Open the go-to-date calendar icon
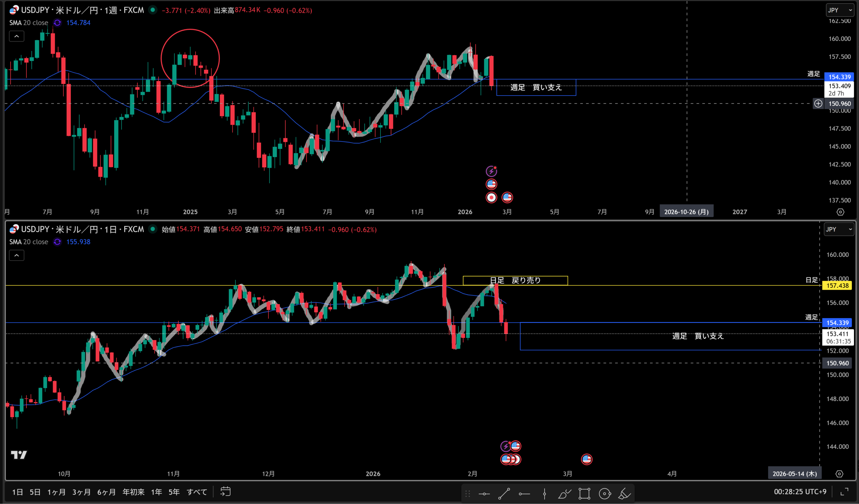Image resolution: width=859 pixels, height=504 pixels. pyautogui.click(x=225, y=491)
